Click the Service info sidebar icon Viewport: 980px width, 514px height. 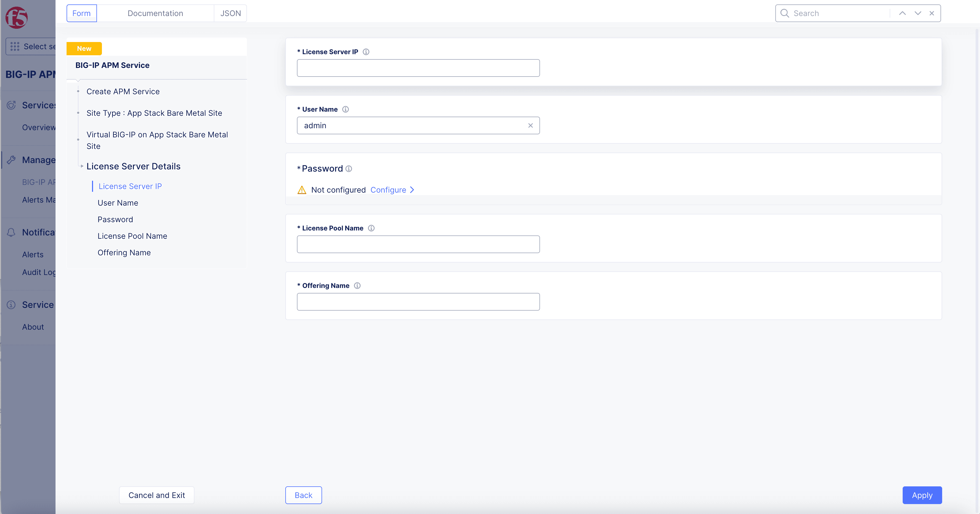11,305
